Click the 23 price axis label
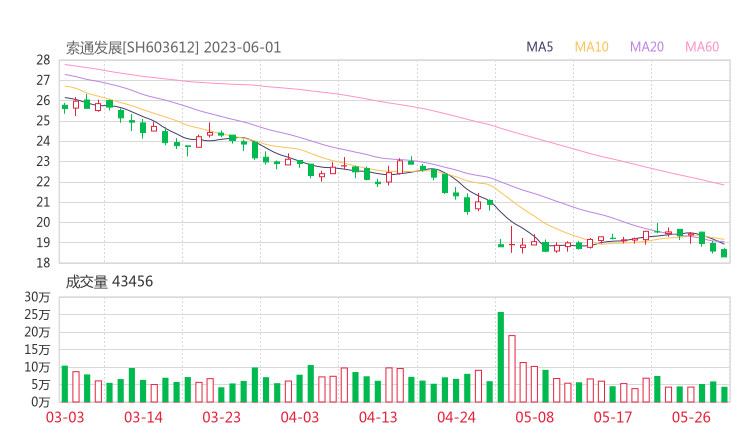Viewport: 740px width, 440px height. [x=43, y=161]
